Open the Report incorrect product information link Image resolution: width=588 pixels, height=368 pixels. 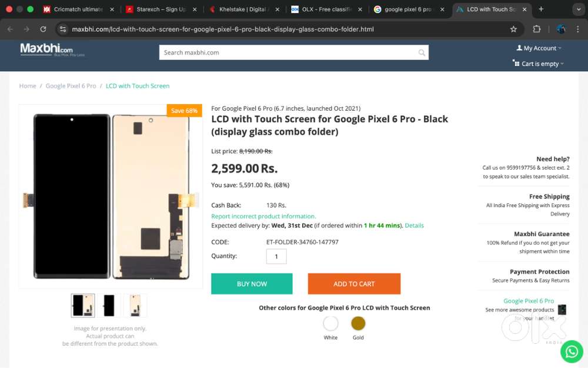click(x=263, y=217)
